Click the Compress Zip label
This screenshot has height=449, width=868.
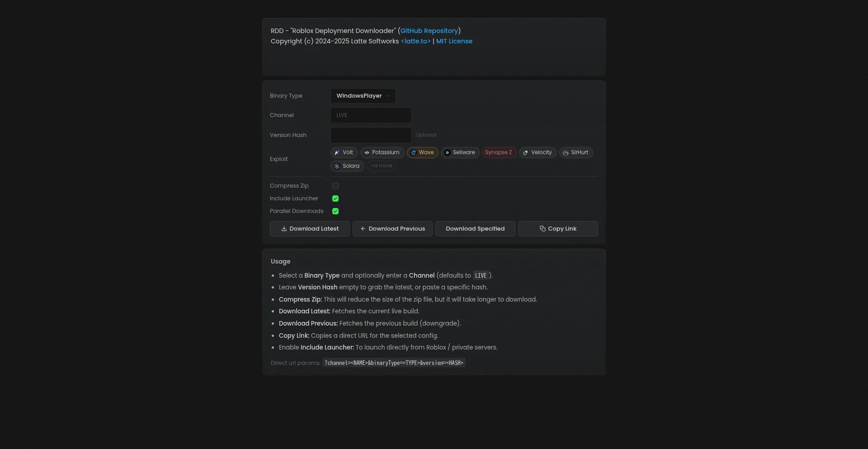[x=289, y=186]
